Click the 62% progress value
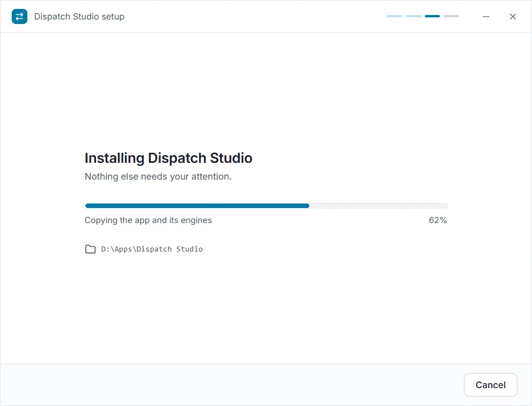Image resolution: width=532 pixels, height=406 pixels. coord(438,220)
